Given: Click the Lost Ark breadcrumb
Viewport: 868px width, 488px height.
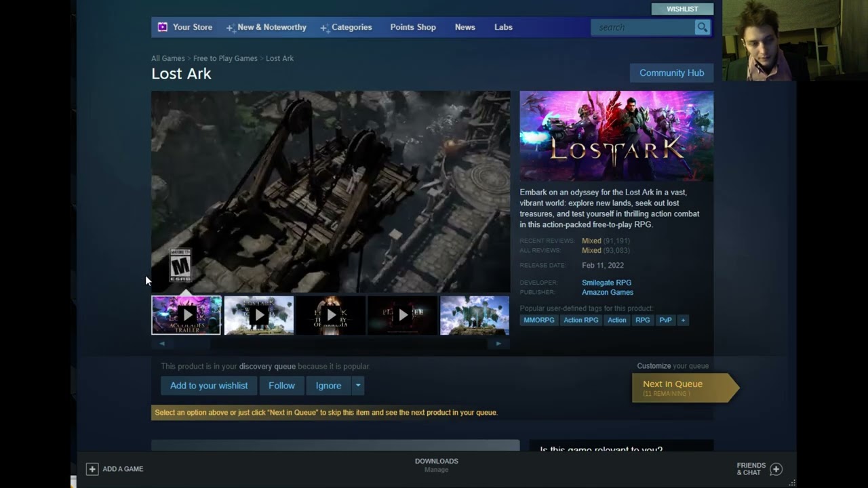Looking at the screenshot, I should 279,58.
